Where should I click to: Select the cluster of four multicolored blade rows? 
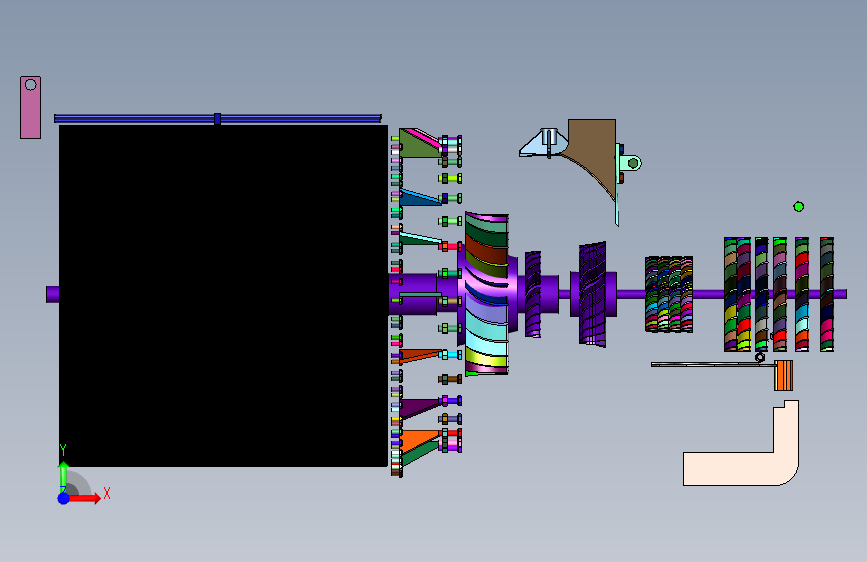669,294
